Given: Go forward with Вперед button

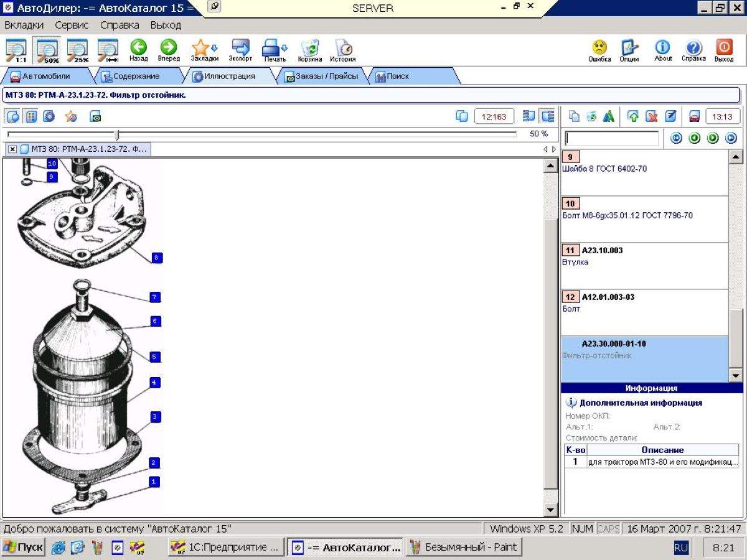Looking at the screenshot, I should tap(169, 50).
